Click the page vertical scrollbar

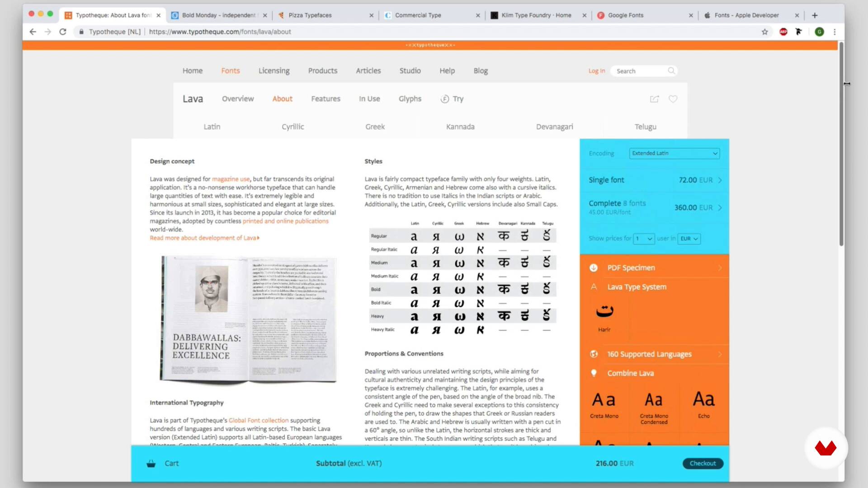click(x=841, y=145)
